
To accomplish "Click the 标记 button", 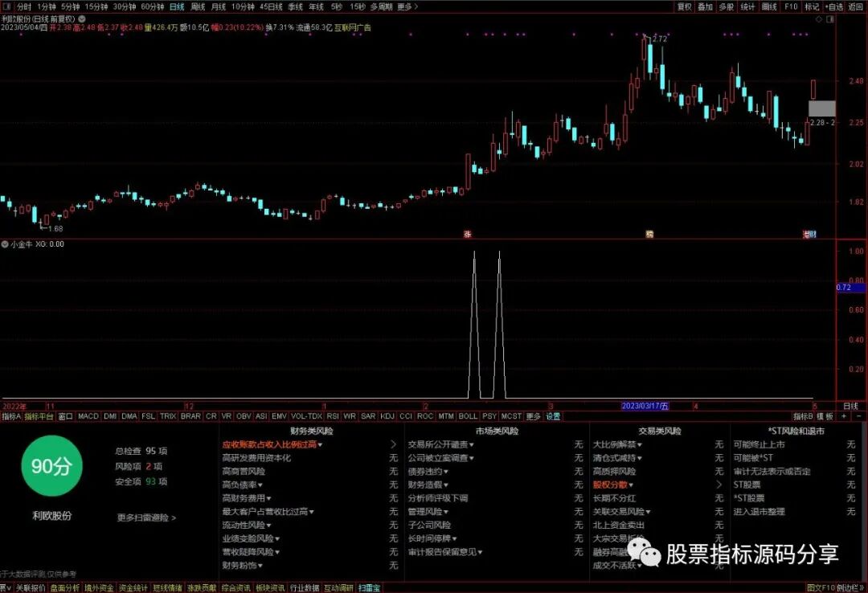I will point(812,6).
